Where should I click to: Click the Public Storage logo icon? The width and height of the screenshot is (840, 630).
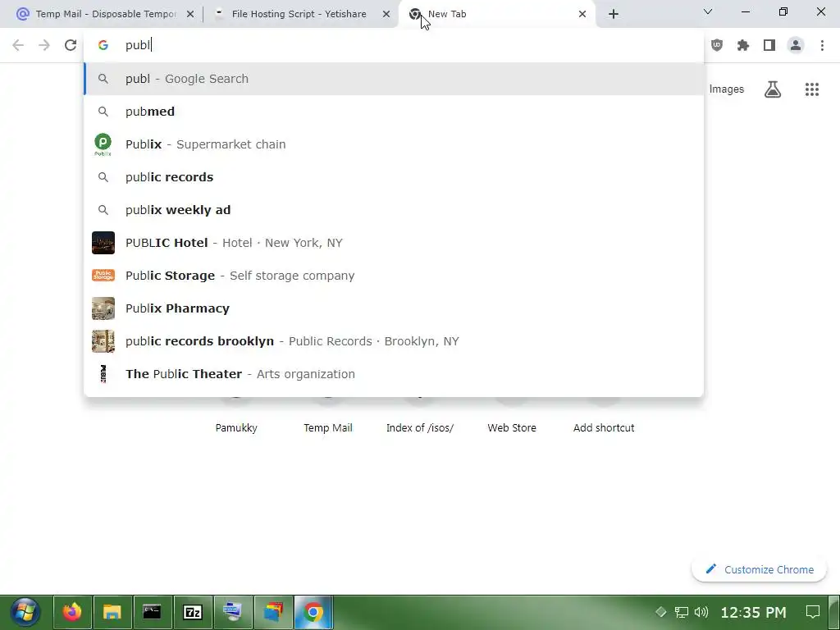click(103, 276)
